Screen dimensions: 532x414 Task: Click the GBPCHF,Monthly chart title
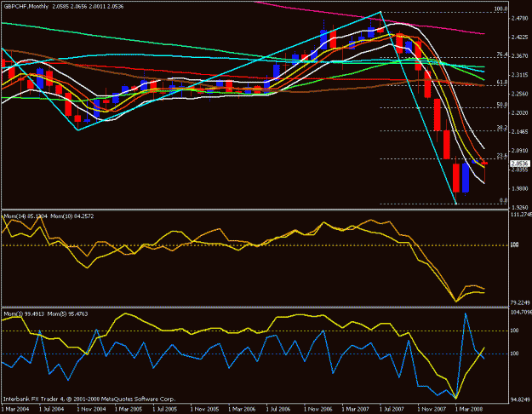[26, 7]
